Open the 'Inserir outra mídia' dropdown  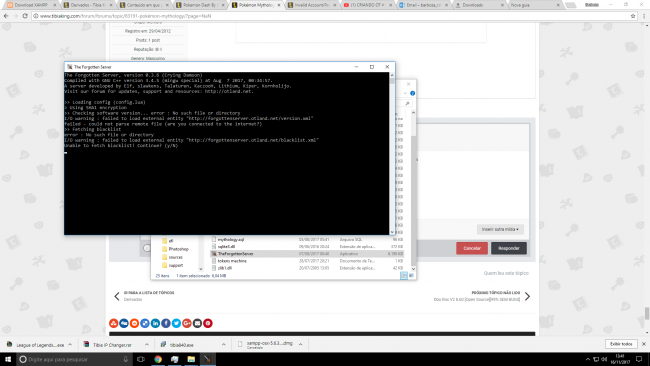[x=500, y=229]
